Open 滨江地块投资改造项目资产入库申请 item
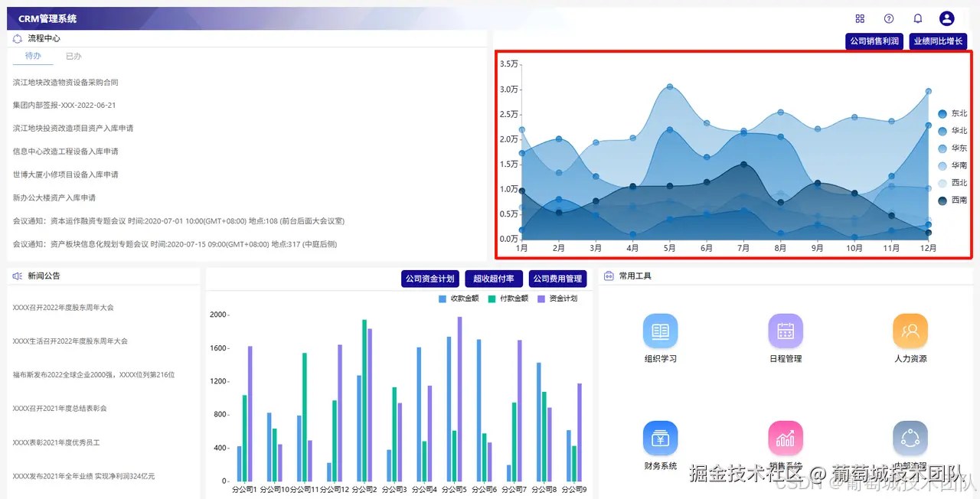The height and width of the screenshot is (499, 980). pyautogui.click(x=73, y=128)
